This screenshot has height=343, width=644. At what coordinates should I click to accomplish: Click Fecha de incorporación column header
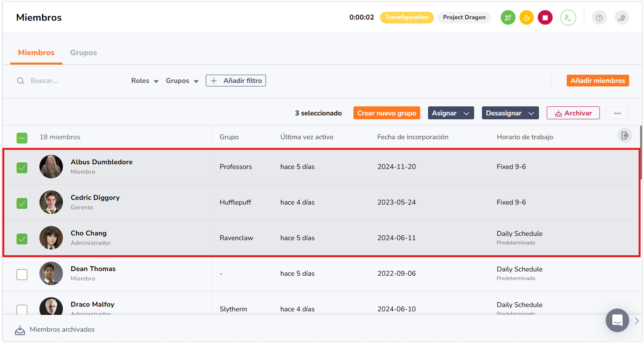[413, 137]
